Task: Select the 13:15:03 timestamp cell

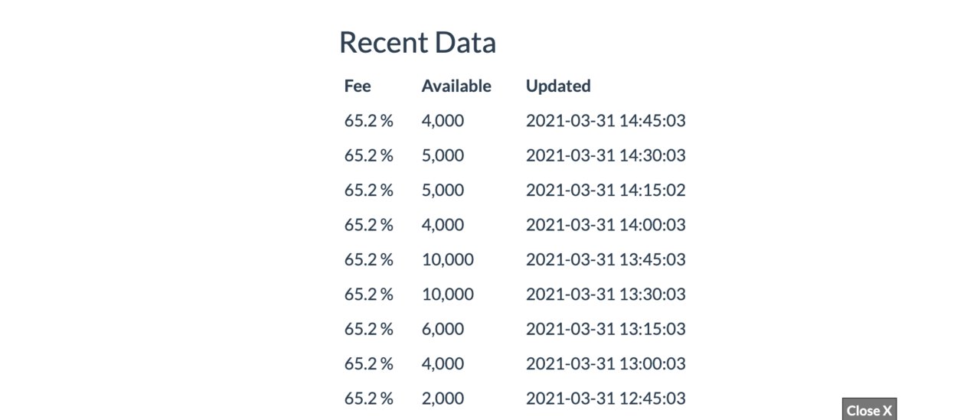Action: coord(606,329)
